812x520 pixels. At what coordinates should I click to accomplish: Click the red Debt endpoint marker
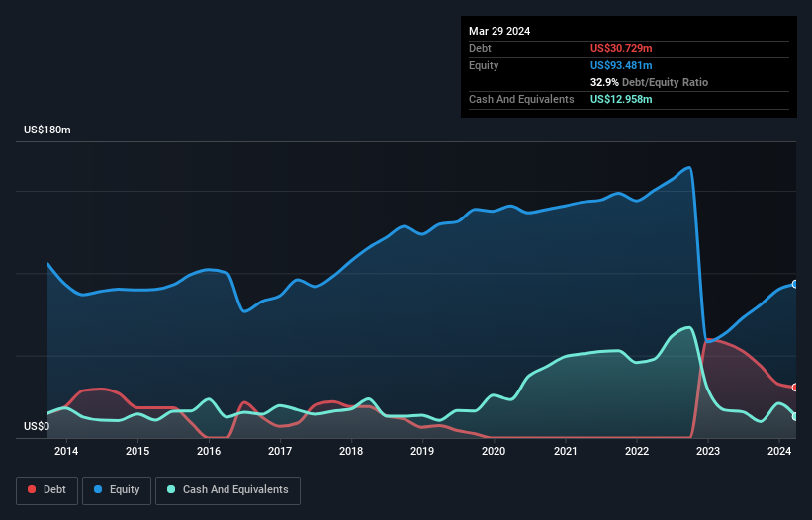click(x=795, y=387)
